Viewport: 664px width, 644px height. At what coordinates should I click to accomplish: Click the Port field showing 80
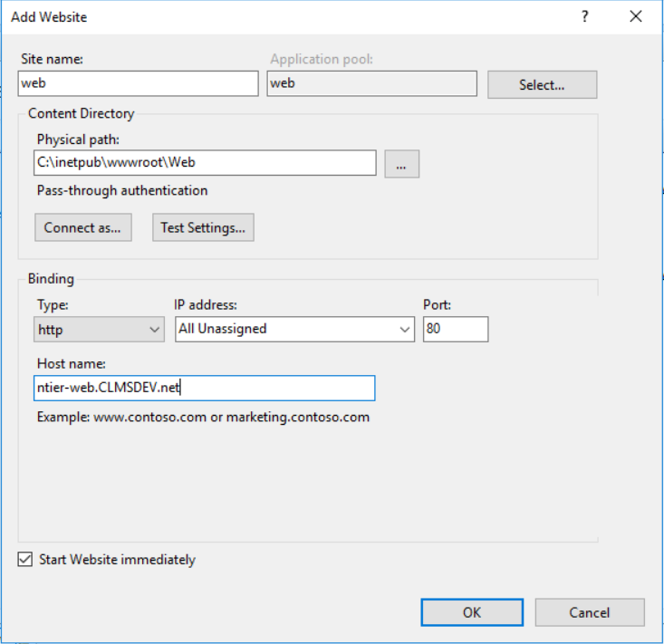click(x=456, y=330)
